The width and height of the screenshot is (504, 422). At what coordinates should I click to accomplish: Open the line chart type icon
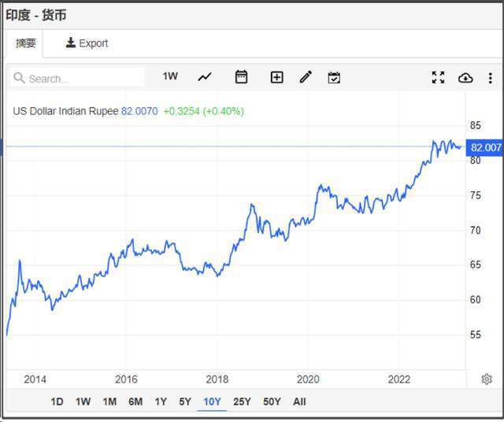(205, 77)
